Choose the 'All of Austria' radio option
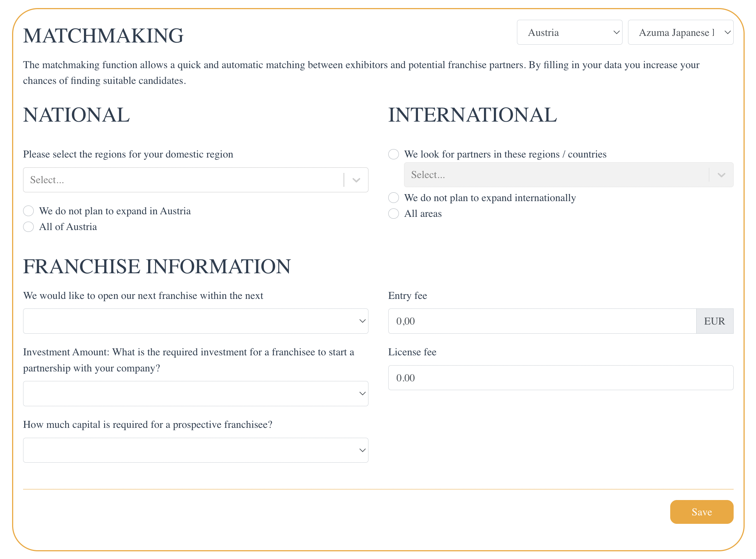Screen dimensions: 756x559 (x=29, y=227)
